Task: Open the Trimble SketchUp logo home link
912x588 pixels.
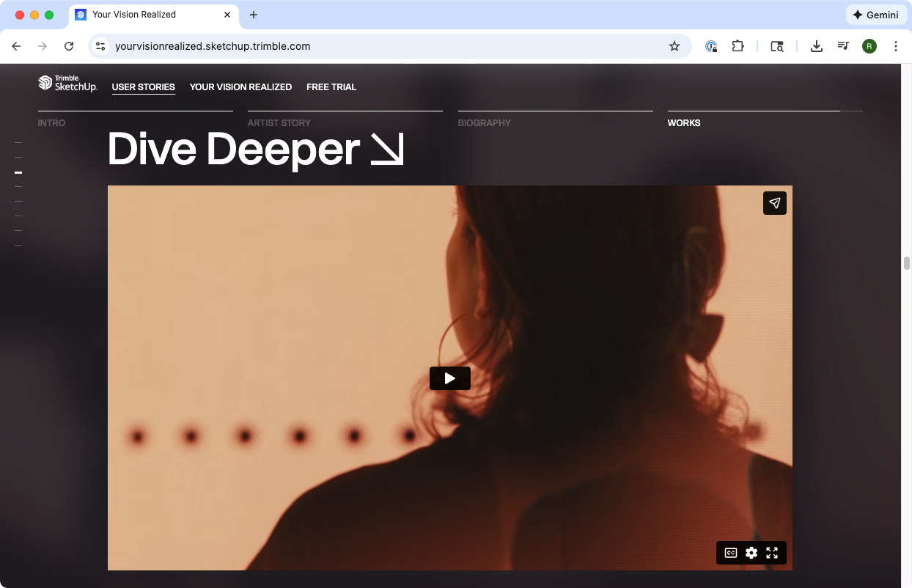Action: click(x=67, y=83)
